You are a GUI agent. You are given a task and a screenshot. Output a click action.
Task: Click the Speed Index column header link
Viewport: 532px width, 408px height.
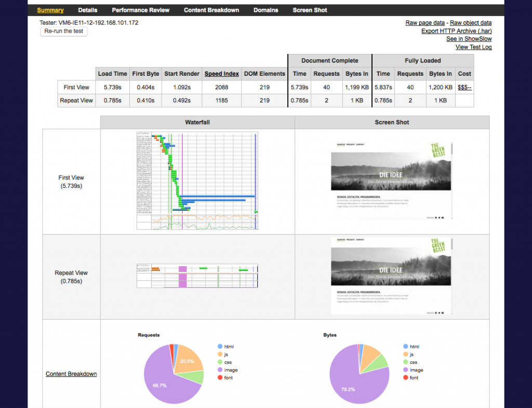[222, 74]
